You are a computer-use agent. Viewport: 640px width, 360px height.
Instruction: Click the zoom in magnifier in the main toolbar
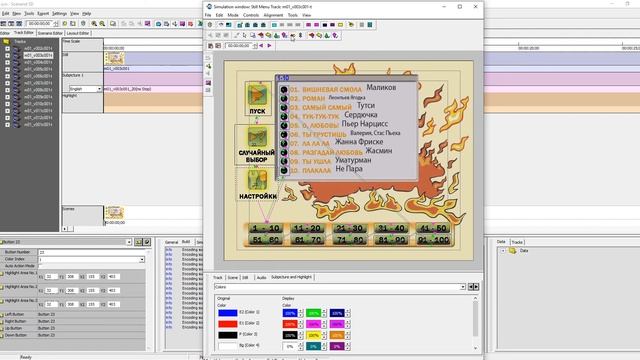click(x=94, y=24)
